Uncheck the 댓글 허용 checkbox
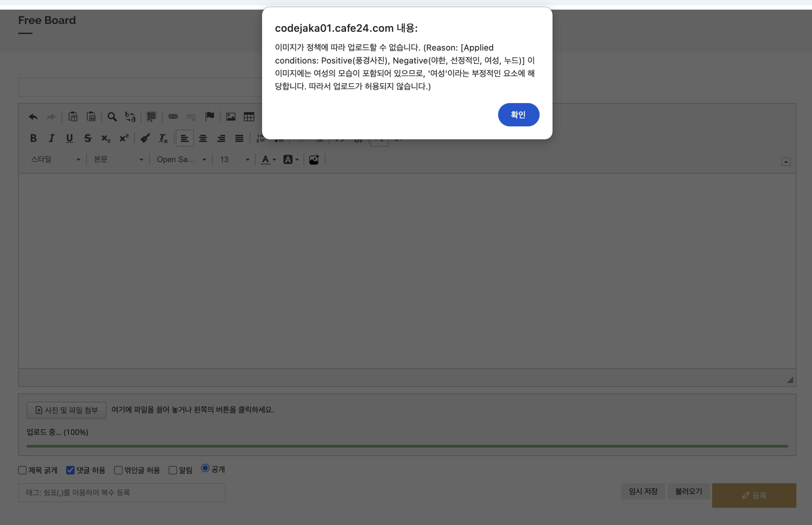812x525 pixels. click(x=70, y=470)
